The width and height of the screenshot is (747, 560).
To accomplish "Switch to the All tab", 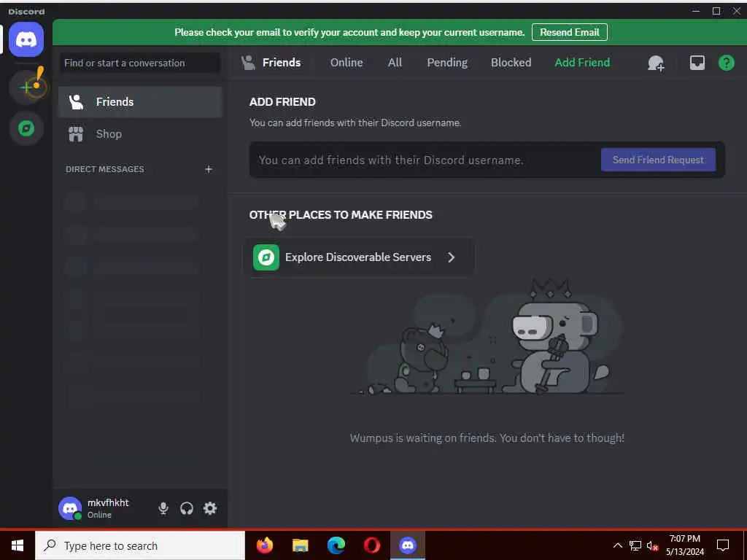I will (x=395, y=63).
